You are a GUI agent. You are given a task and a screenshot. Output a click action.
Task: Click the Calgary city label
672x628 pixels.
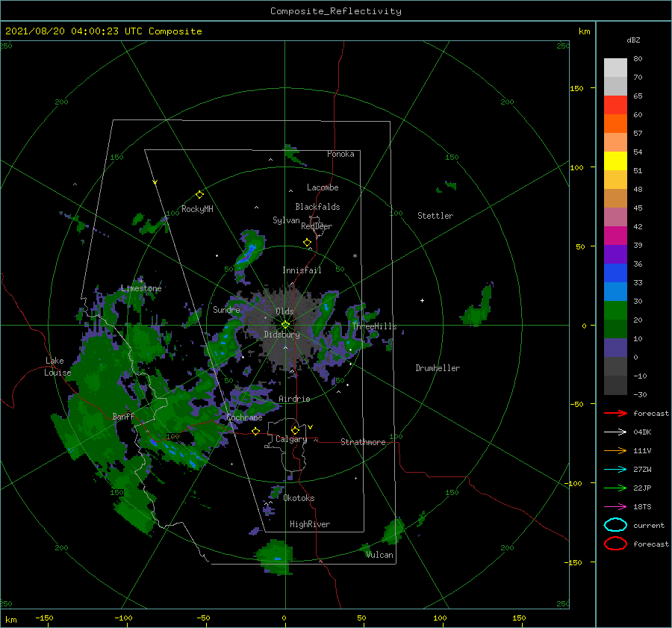[x=291, y=439]
